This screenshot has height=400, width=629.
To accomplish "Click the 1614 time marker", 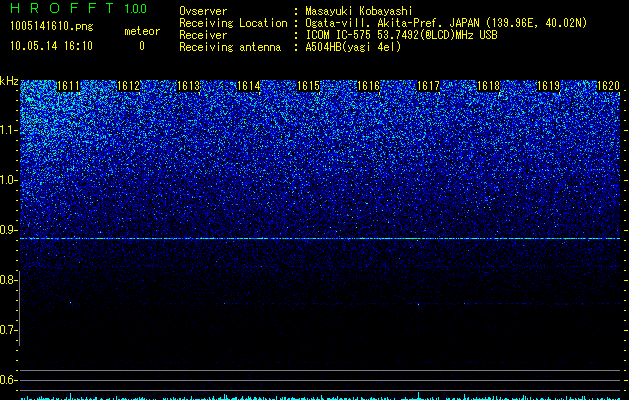I will coord(249,86).
